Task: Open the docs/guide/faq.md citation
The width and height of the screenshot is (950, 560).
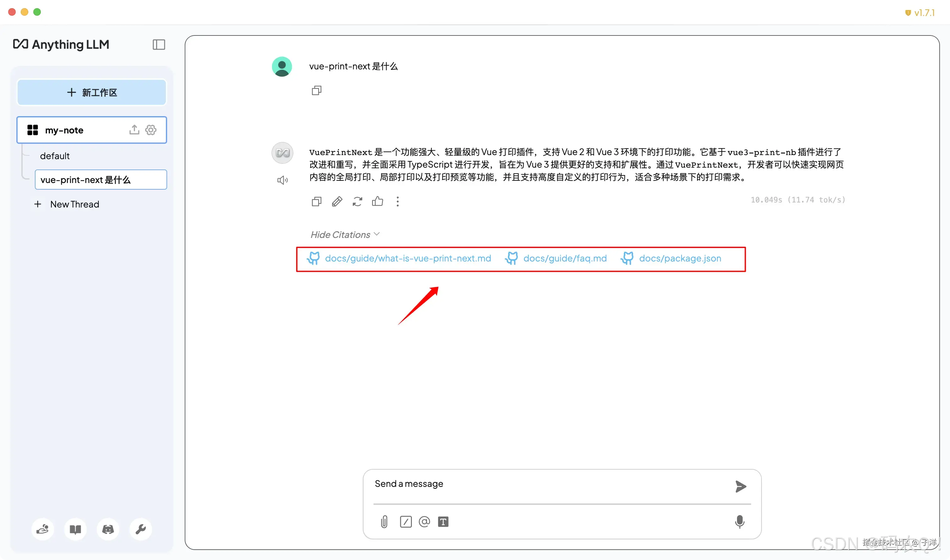Action: pyautogui.click(x=565, y=258)
